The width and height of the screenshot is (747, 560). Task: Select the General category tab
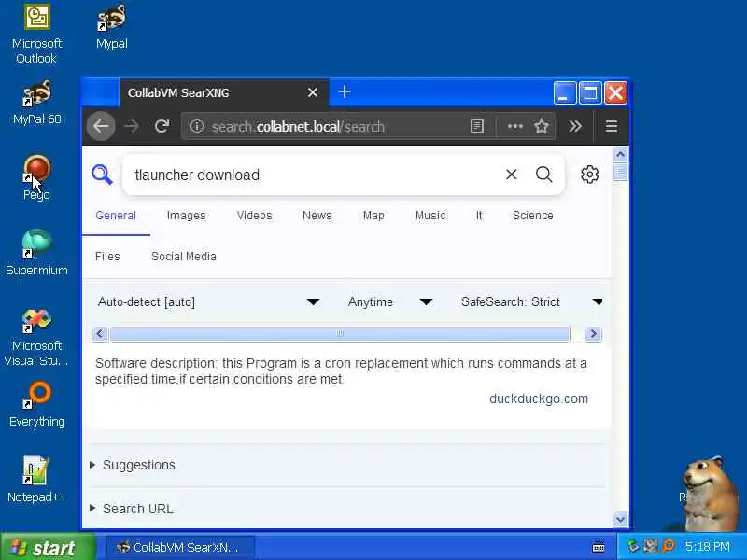click(x=116, y=216)
